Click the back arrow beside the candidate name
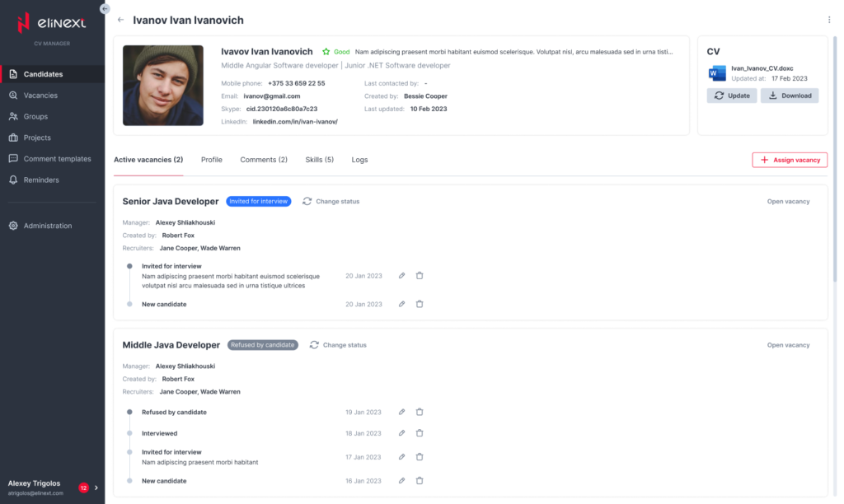Image resolution: width=844 pixels, height=504 pixels. pos(121,20)
